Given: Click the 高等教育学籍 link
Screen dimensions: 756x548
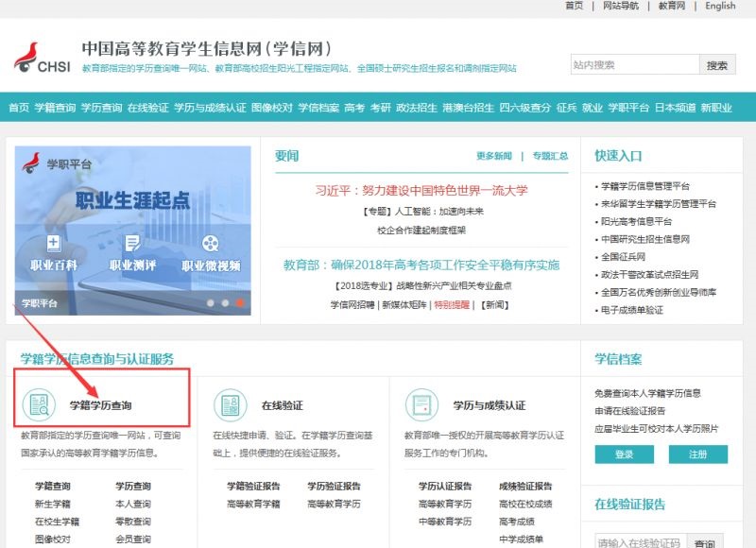Looking at the screenshot, I should click(253, 504).
